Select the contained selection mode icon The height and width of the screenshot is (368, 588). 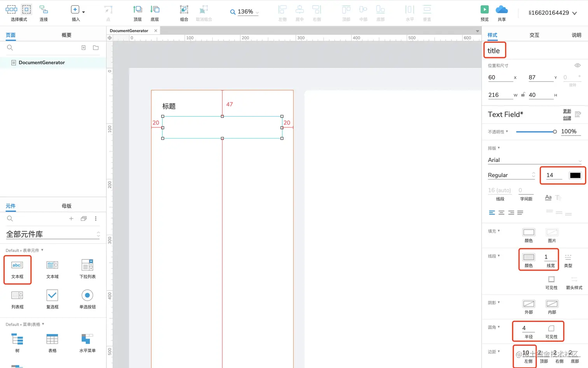pos(26,9)
